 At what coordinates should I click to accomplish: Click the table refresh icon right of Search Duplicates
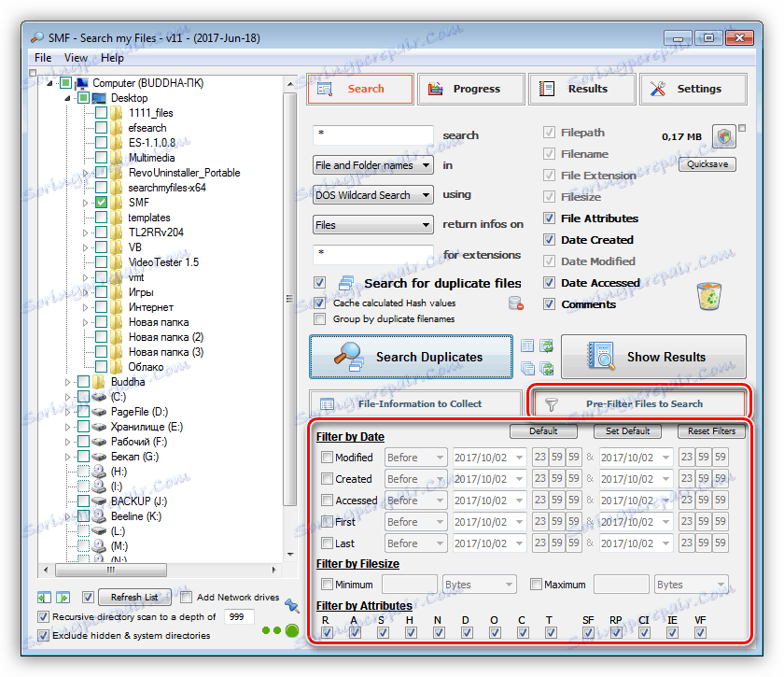547,346
